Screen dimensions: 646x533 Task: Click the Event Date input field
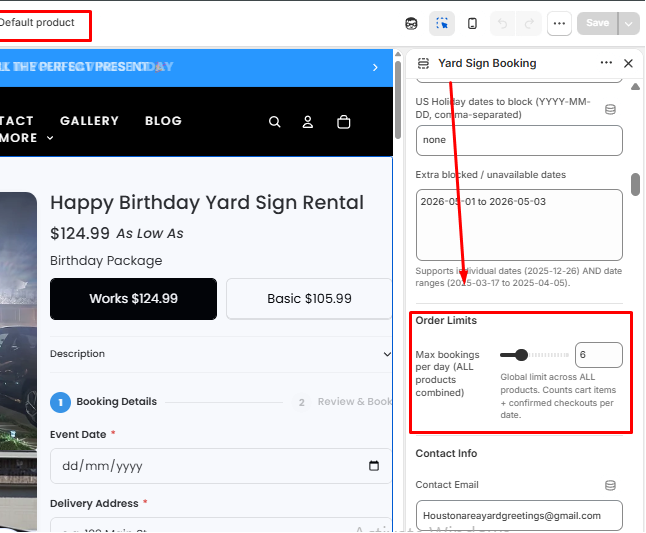[x=221, y=466]
